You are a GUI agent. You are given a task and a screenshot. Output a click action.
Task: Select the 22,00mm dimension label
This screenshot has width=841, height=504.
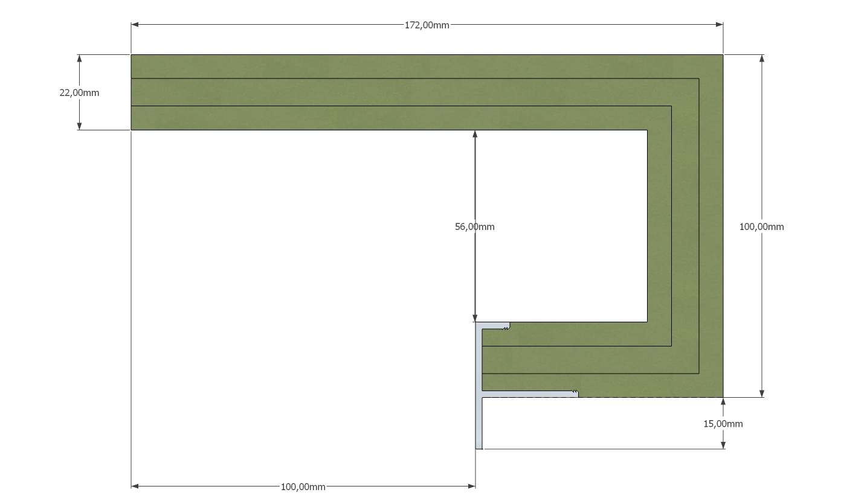click(x=79, y=93)
